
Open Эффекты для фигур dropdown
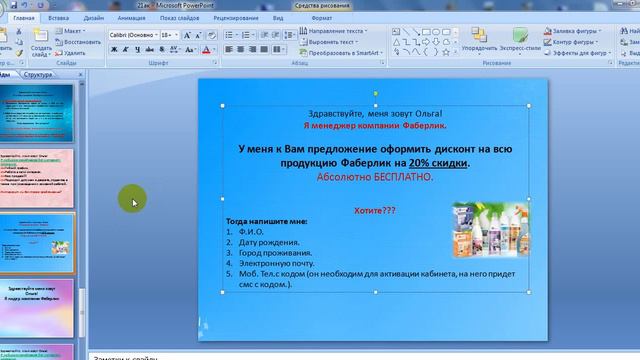coord(578,53)
